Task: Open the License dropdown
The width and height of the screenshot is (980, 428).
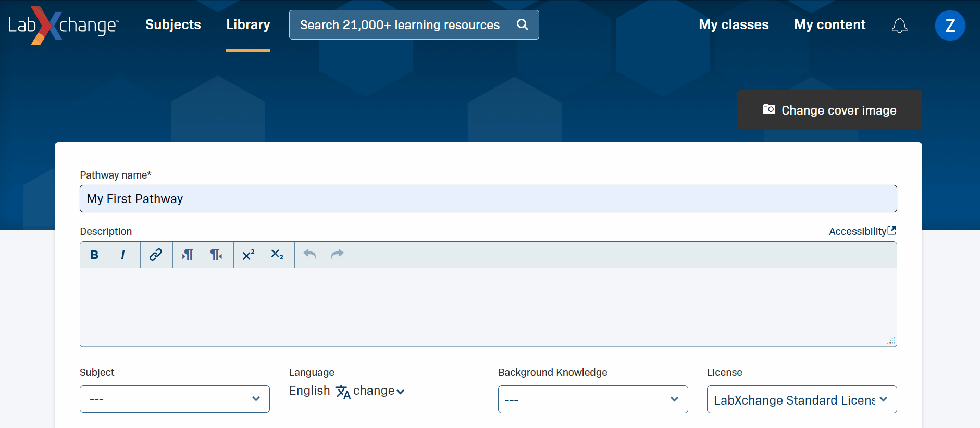Action: pyautogui.click(x=801, y=399)
